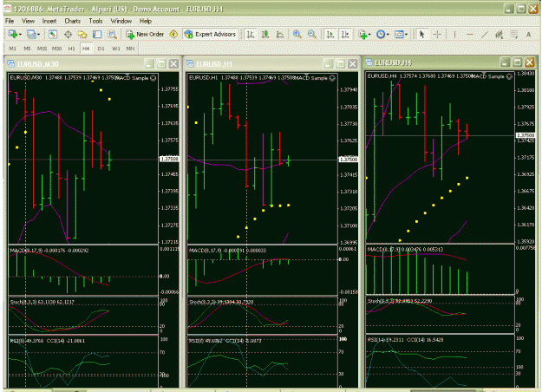
Task: Select the Cursor arrow tool
Action: click(421, 34)
